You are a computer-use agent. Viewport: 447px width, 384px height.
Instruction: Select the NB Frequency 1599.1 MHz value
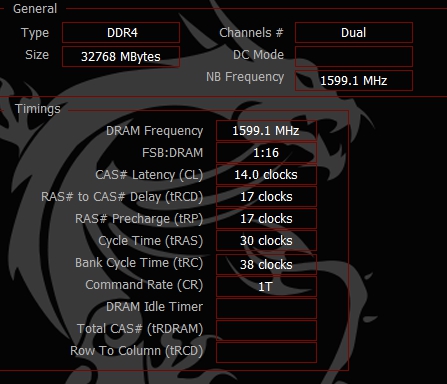pyautogui.click(x=354, y=80)
